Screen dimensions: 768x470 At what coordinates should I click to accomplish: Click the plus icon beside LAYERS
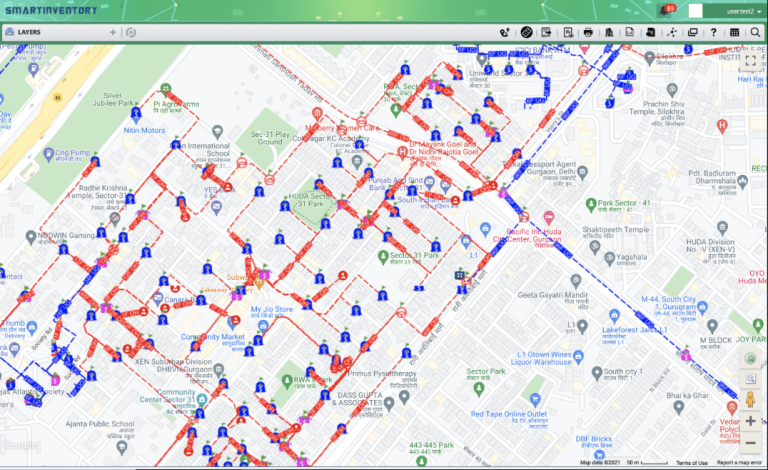[113, 32]
